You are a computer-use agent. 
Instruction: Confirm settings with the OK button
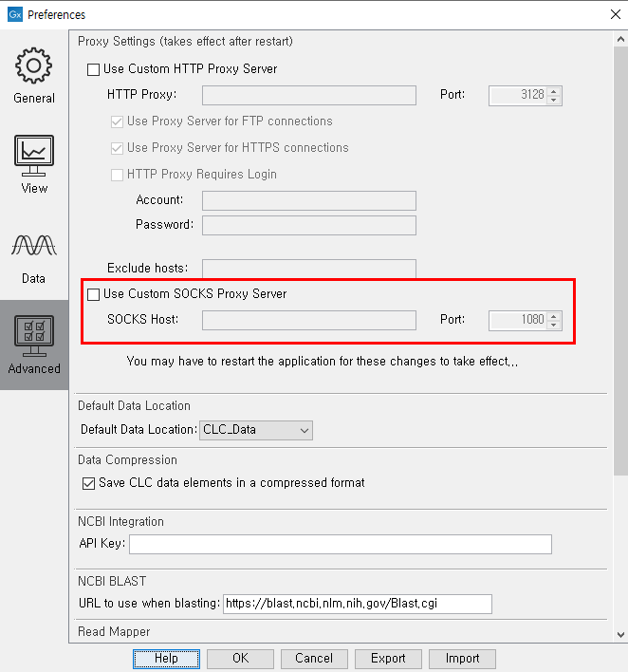pyautogui.click(x=240, y=659)
